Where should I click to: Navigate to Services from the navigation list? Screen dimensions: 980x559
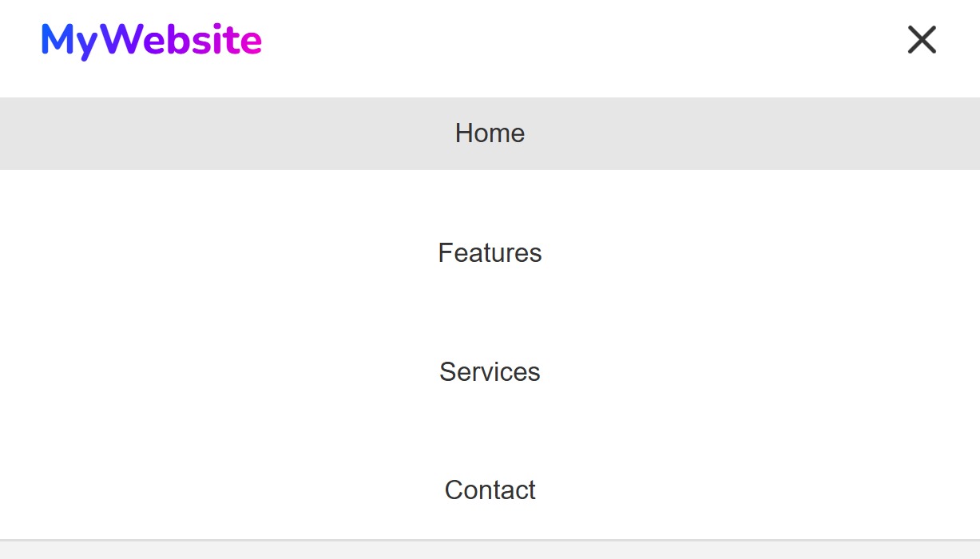coord(490,372)
